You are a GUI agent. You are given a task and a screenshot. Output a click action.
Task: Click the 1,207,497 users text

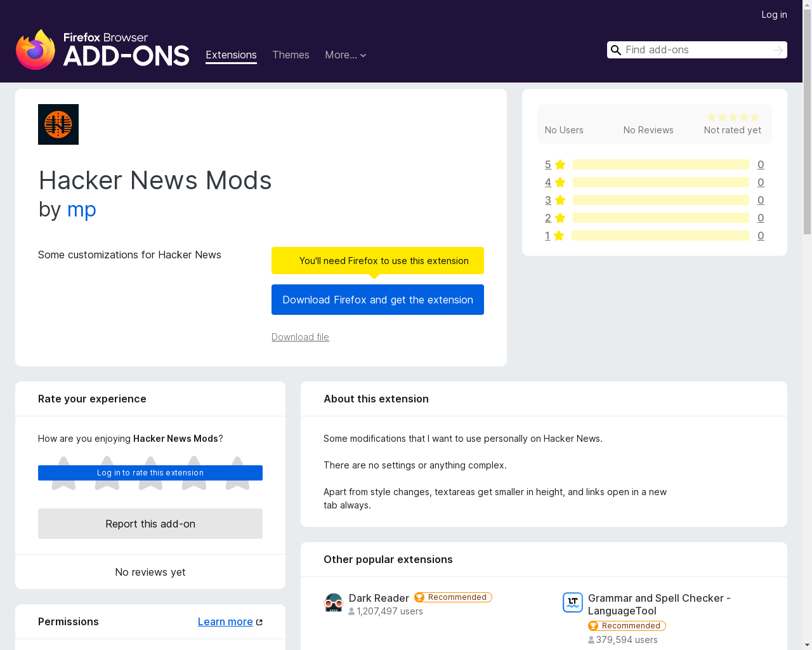point(390,611)
